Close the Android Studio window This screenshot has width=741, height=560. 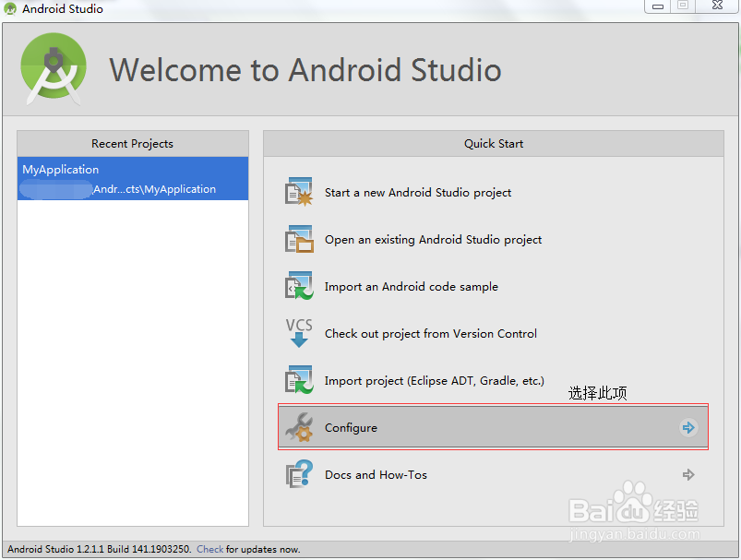coord(717,6)
